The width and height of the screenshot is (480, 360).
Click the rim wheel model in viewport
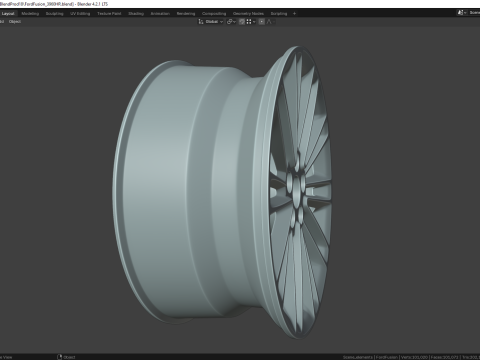tap(223, 192)
